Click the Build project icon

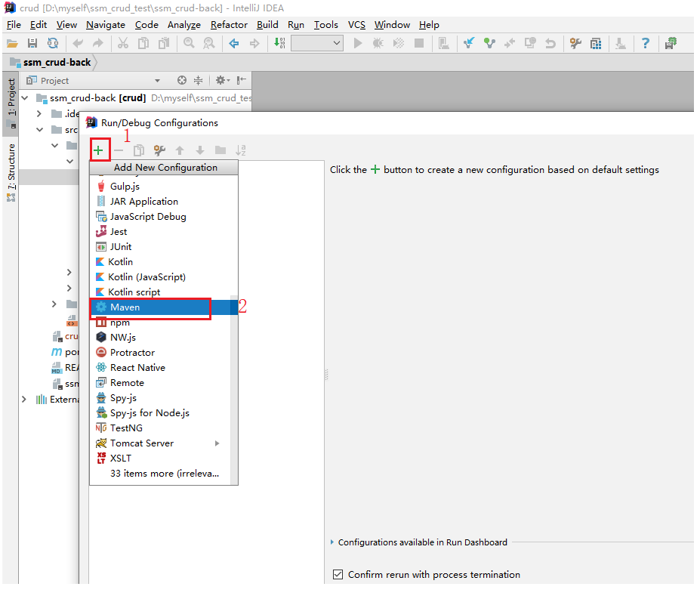click(279, 43)
